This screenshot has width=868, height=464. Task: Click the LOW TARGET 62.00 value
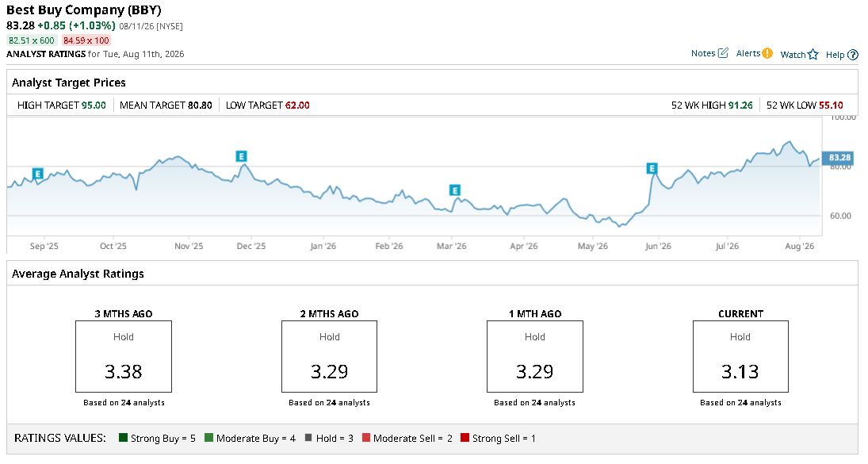(x=297, y=105)
